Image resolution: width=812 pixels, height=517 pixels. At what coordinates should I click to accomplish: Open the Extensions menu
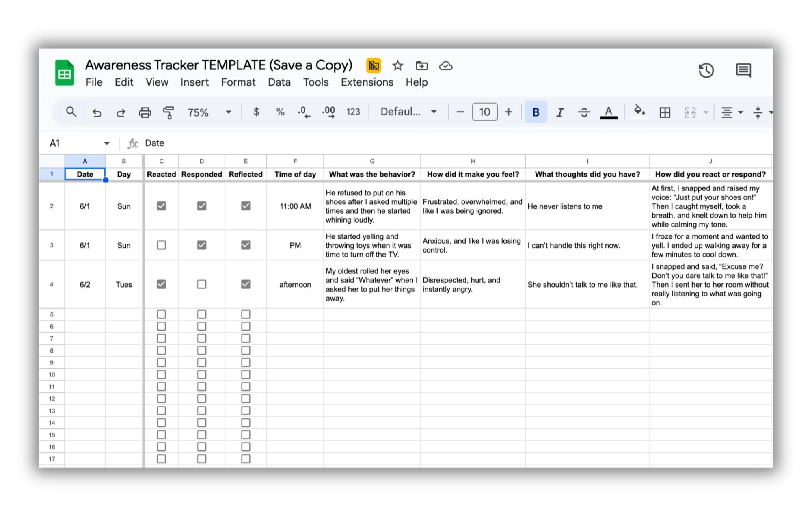pyautogui.click(x=367, y=82)
